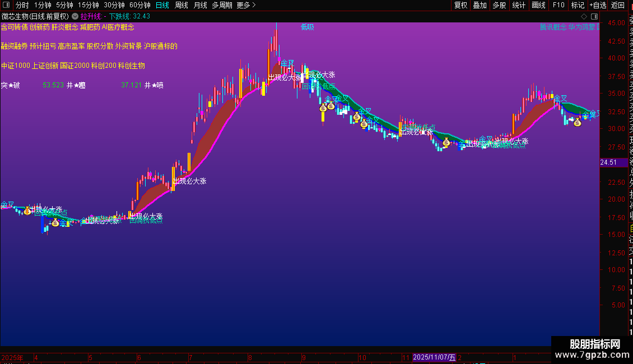Click the 24.51 price cursor label
The image size is (633, 364).
[x=608, y=162]
